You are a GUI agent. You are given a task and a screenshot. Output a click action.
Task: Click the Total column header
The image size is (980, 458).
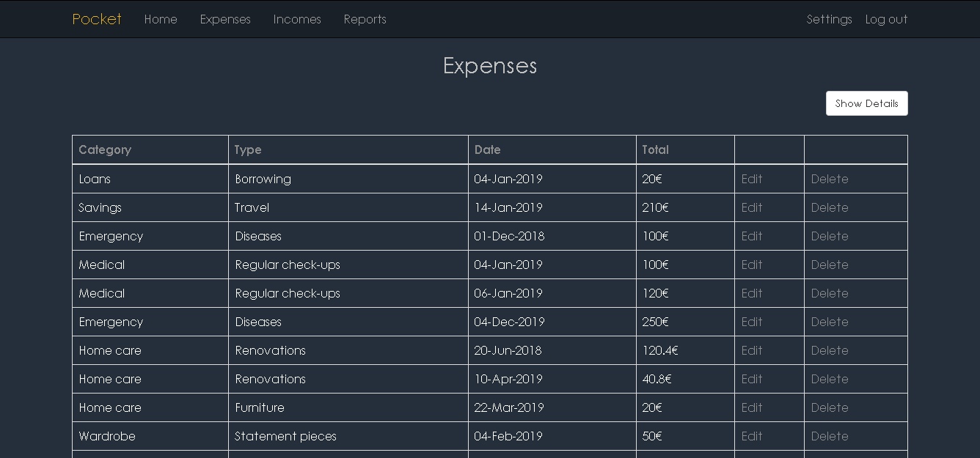(x=685, y=149)
